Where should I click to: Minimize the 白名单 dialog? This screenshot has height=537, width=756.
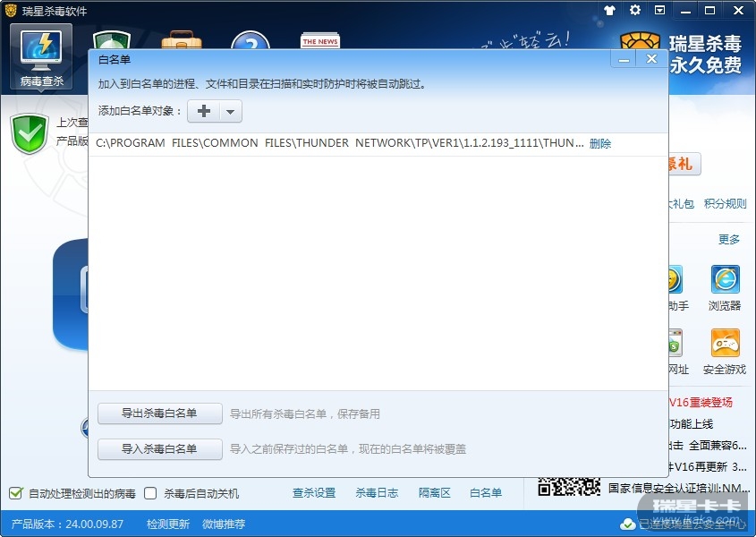(x=624, y=59)
